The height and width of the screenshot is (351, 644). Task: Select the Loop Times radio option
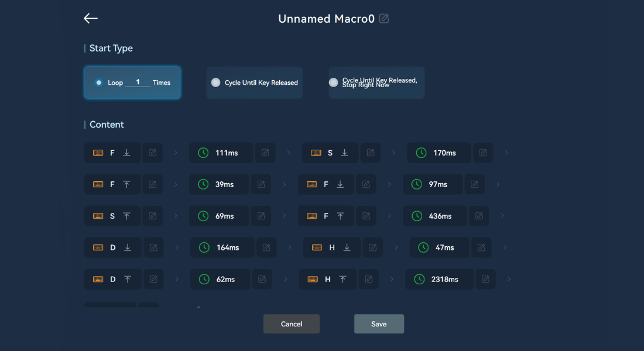tap(98, 82)
